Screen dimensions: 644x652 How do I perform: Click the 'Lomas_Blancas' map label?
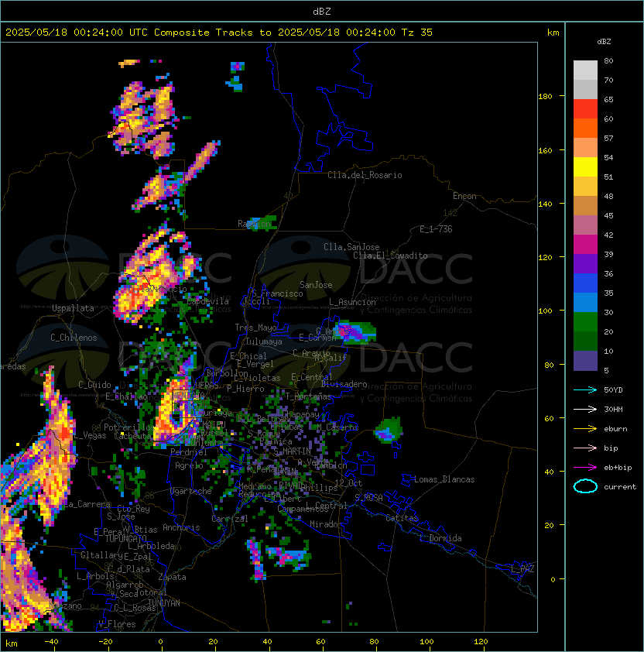click(x=444, y=479)
